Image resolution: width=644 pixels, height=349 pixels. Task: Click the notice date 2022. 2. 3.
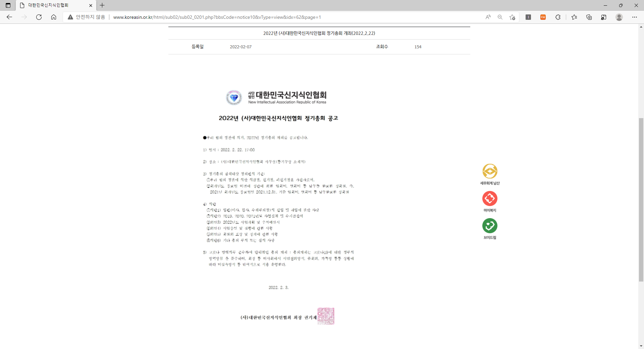278,288
